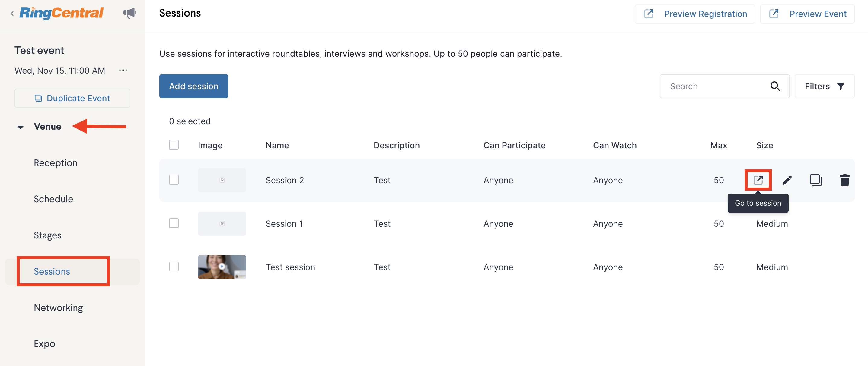Tick the Session 2 row checkbox
The width and height of the screenshot is (868, 366).
click(x=174, y=180)
